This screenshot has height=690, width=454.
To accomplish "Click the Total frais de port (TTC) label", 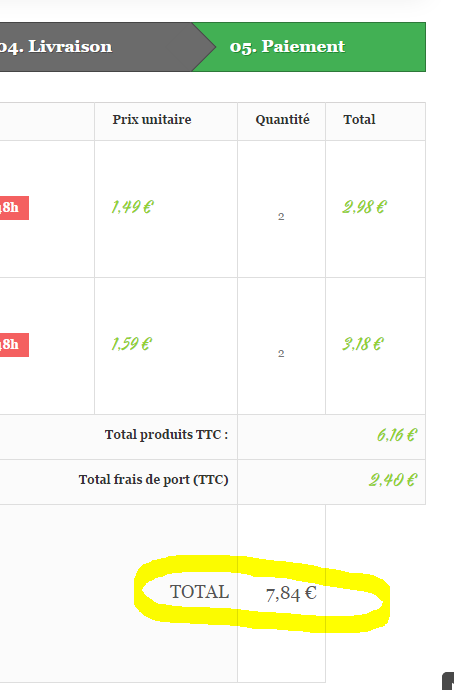I will pyautogui.click(x=154, y=480).
